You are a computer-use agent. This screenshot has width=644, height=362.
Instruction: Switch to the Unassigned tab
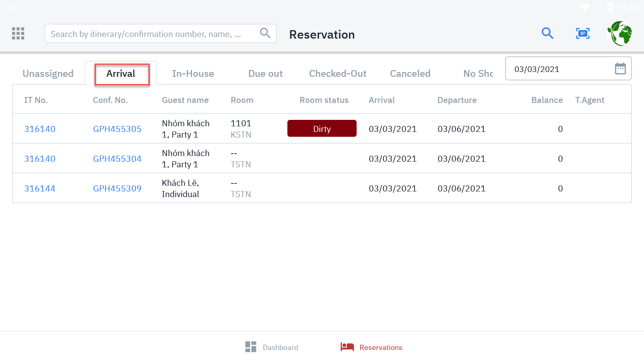click(48, 74)
